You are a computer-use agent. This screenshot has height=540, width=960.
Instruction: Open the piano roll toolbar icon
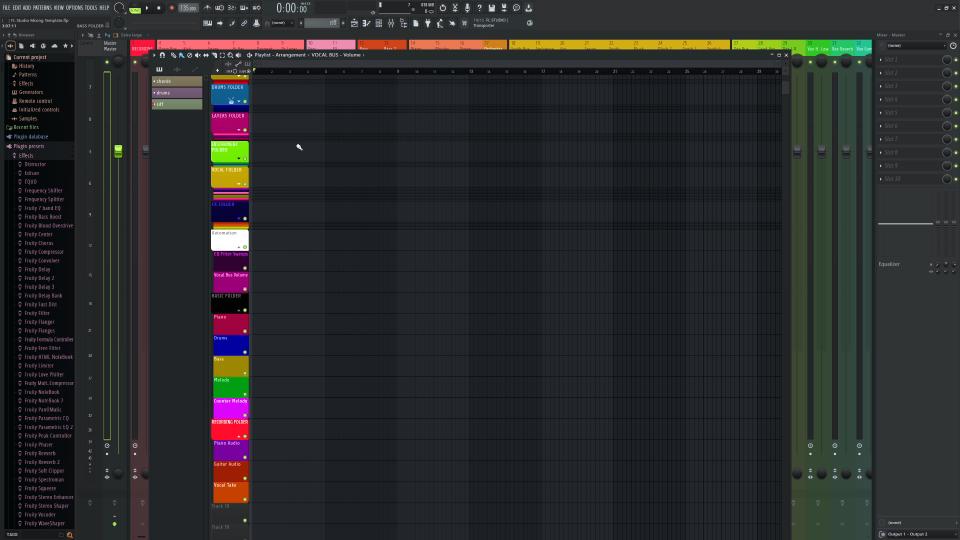click(x=366, y=23)
